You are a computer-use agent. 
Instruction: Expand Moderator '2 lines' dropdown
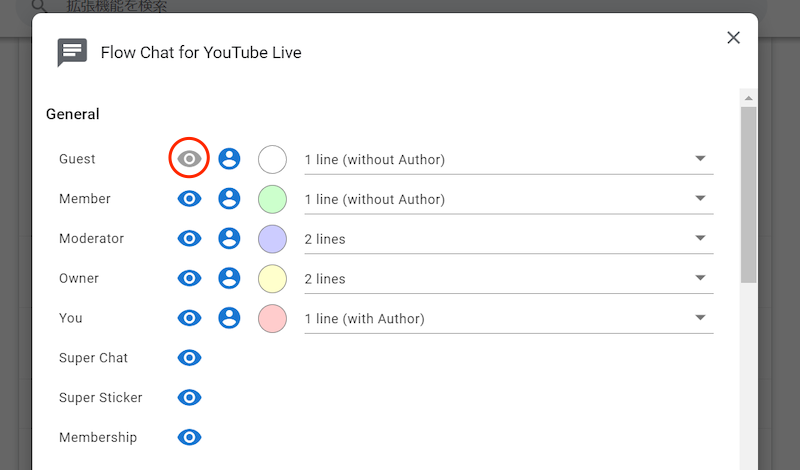pos(508,239)
